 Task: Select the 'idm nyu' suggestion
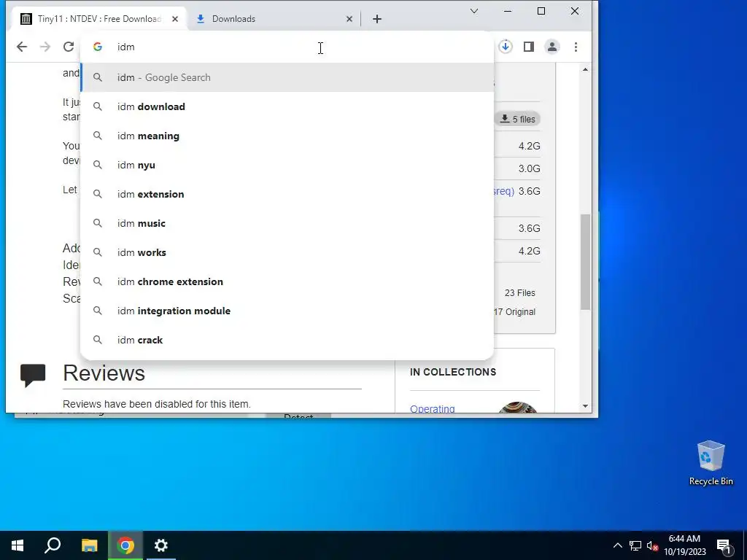point(287,165)
